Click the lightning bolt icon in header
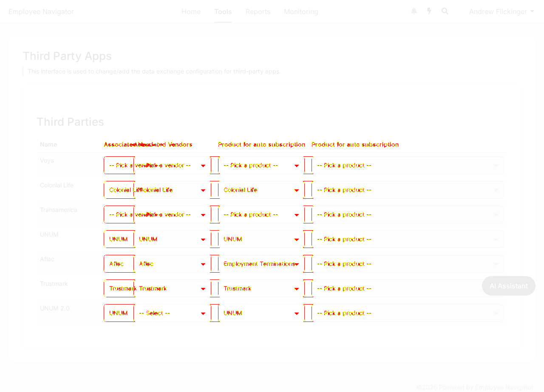 (429, 11)
